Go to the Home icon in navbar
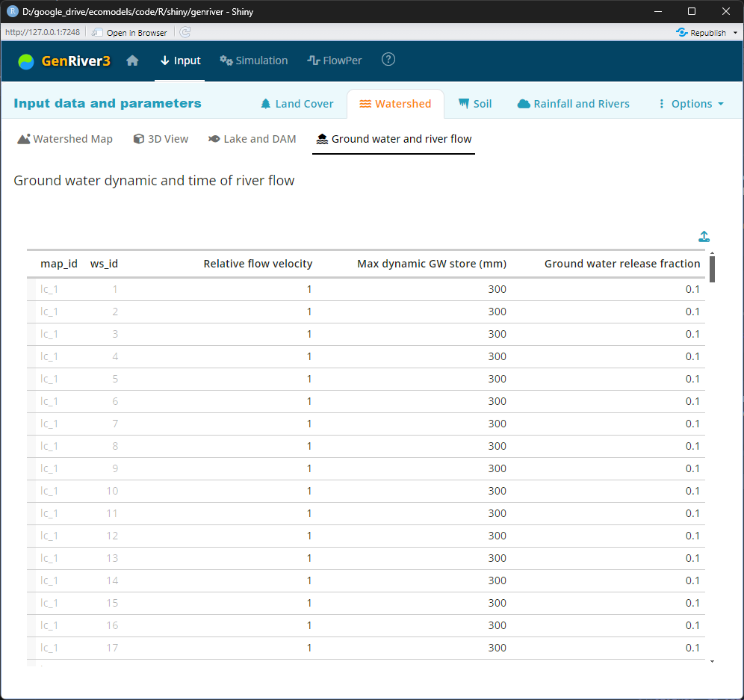744x700 pixels. pyautogui.click(x=132, y=61)
